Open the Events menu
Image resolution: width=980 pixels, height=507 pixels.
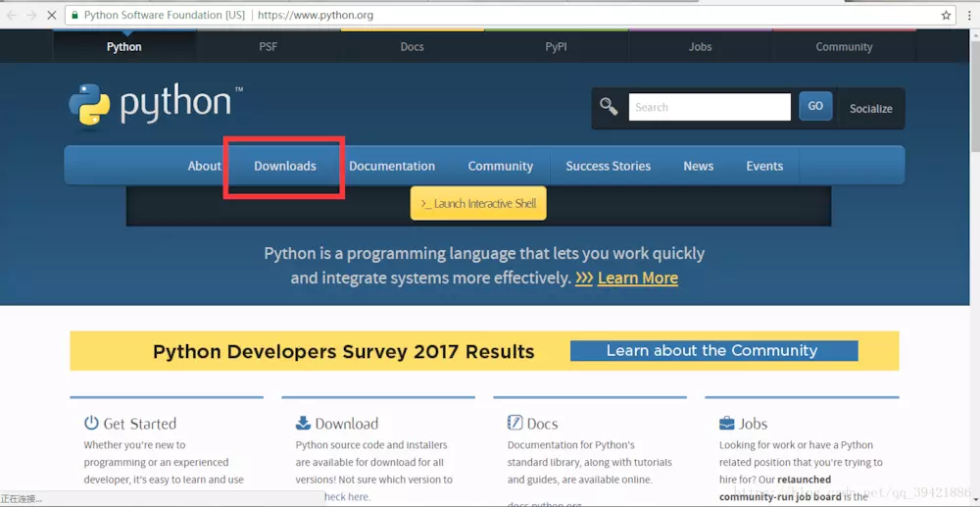coord(764,166)
